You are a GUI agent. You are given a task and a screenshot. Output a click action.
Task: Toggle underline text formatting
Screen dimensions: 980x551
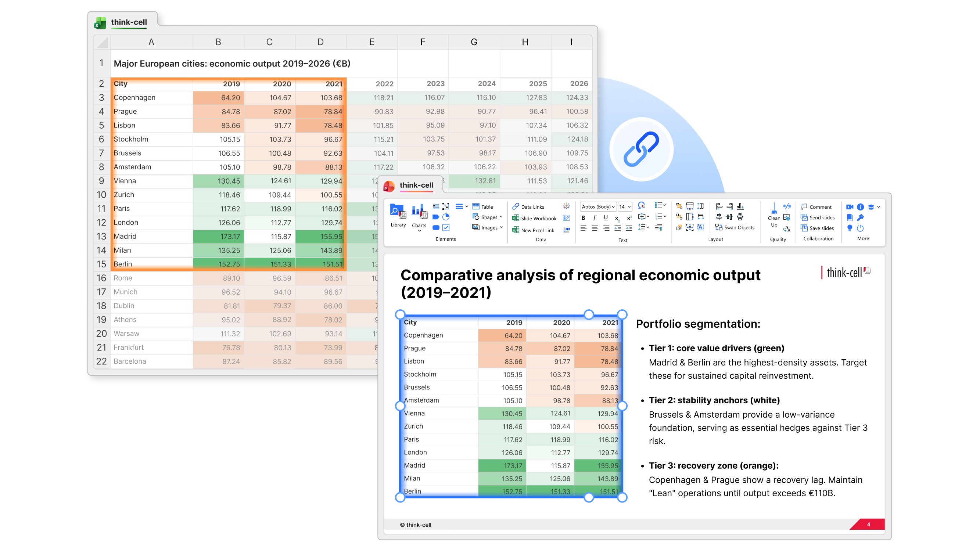[606, 218]
